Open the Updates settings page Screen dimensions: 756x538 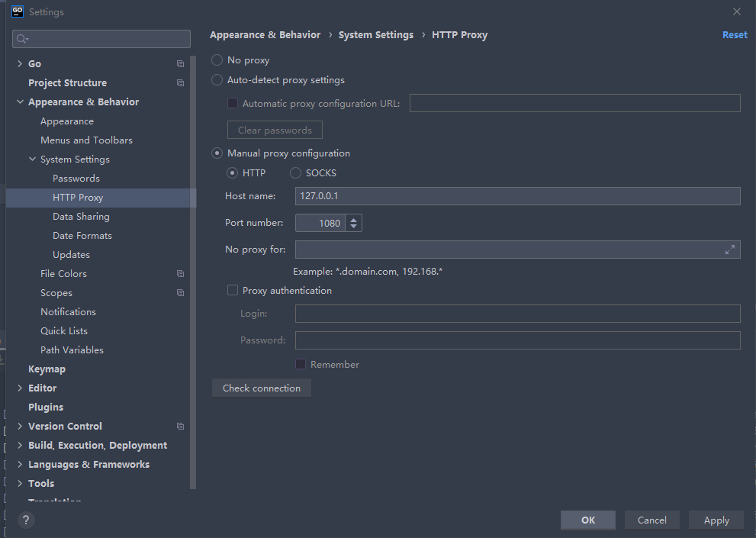[x=72, y=254]
